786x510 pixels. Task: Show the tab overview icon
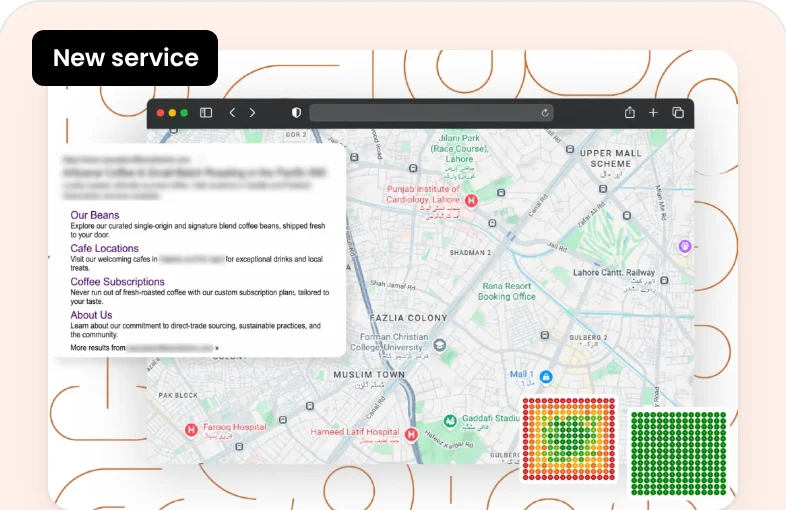point(678,113)
